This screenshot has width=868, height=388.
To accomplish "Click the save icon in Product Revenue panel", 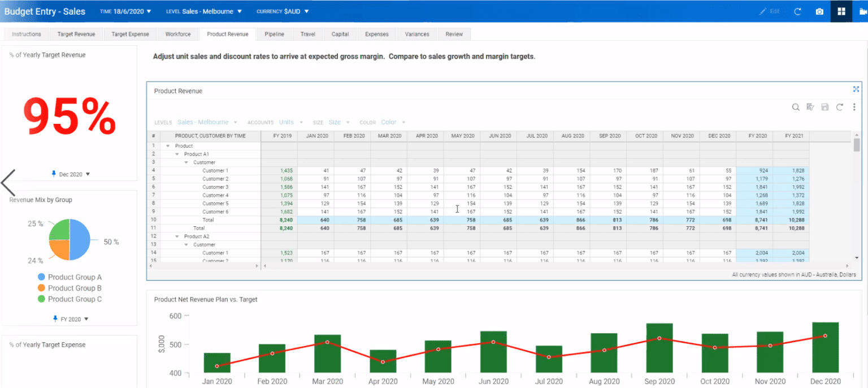I will [x=825, y=107].
